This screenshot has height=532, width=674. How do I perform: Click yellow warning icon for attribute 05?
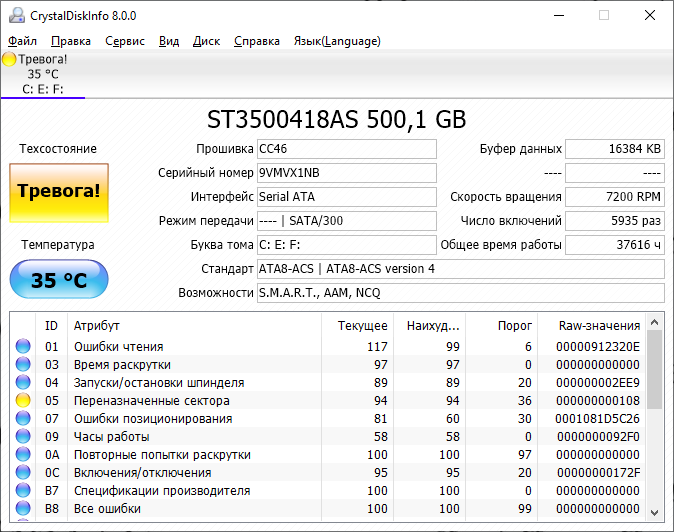click(x=23, y=401)
